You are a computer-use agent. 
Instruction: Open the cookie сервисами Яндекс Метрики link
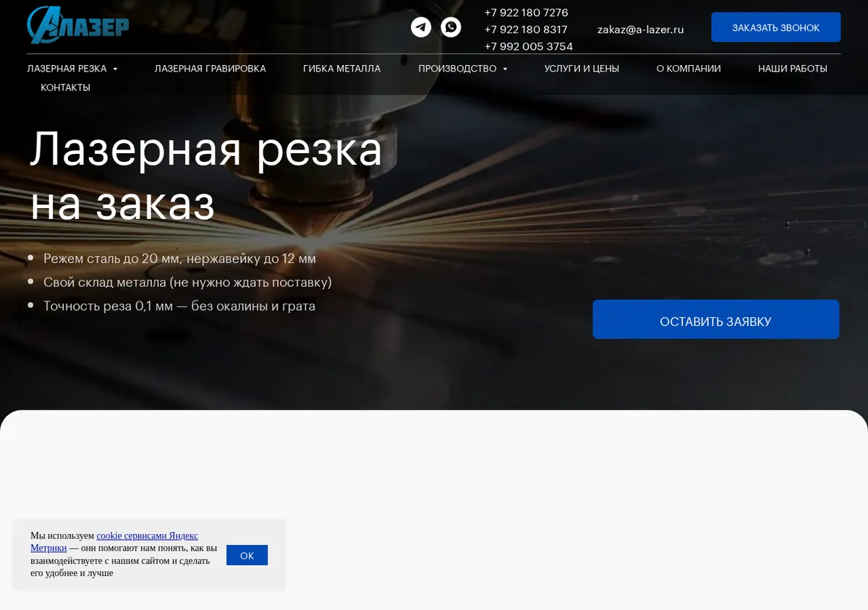point(114,542)
